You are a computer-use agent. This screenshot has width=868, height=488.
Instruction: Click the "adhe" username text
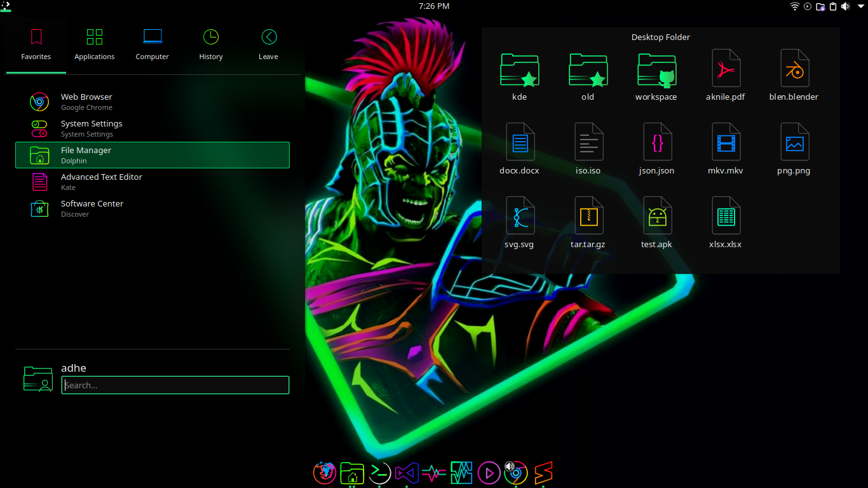pyautogui.click(x=74, y=368)
